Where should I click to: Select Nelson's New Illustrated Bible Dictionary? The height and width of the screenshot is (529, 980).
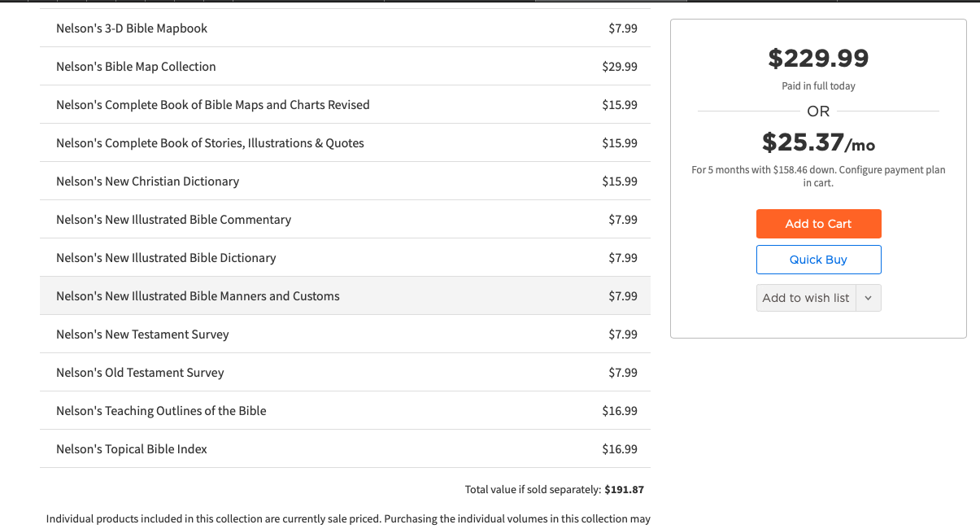[166, 258]
